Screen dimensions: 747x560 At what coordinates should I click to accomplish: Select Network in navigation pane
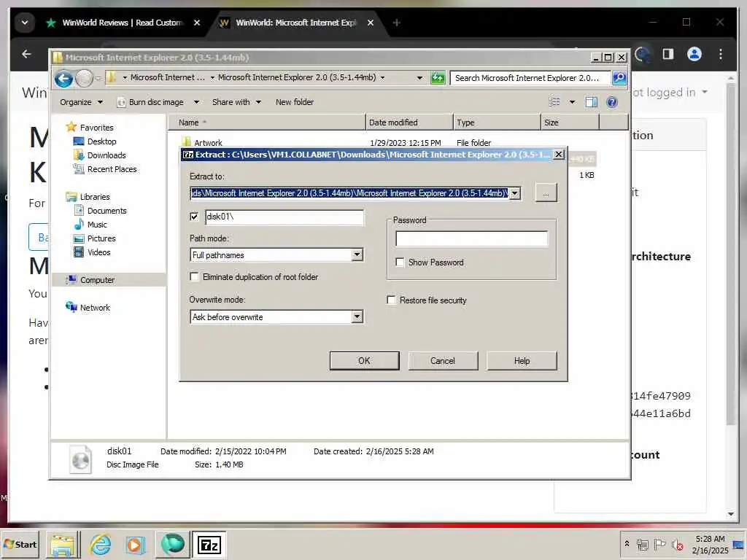pos(95,308)
